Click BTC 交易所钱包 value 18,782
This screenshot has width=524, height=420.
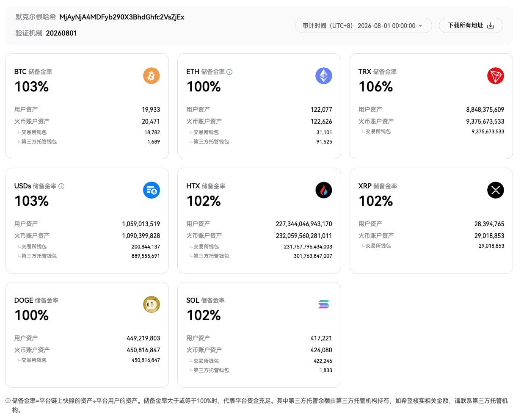pos(152,133)
